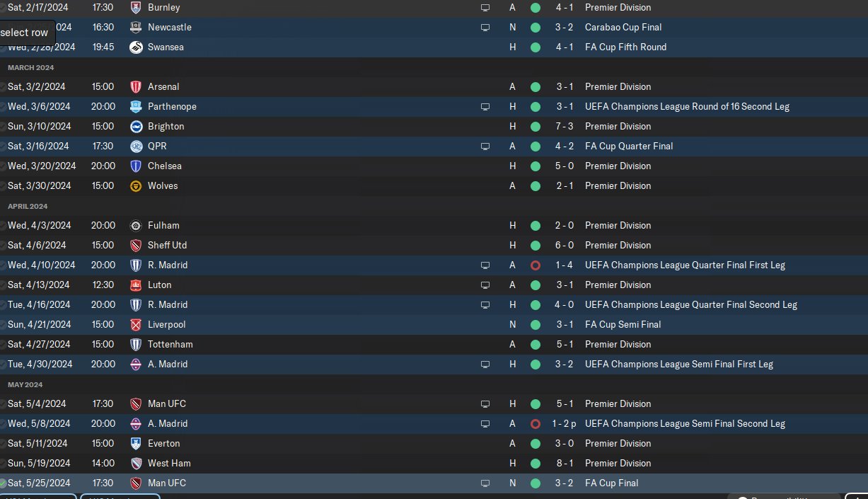
Task: Open the 7 - 3 Brighton match result
Action: 564,127
